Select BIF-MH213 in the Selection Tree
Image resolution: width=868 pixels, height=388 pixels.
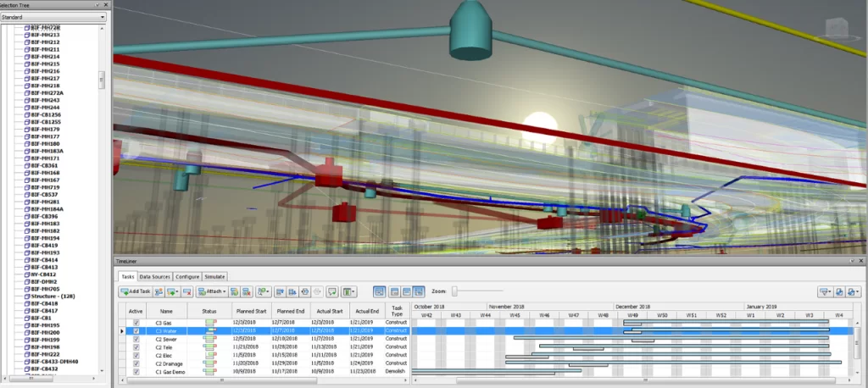pyautogui.click(x=46, y=35)
